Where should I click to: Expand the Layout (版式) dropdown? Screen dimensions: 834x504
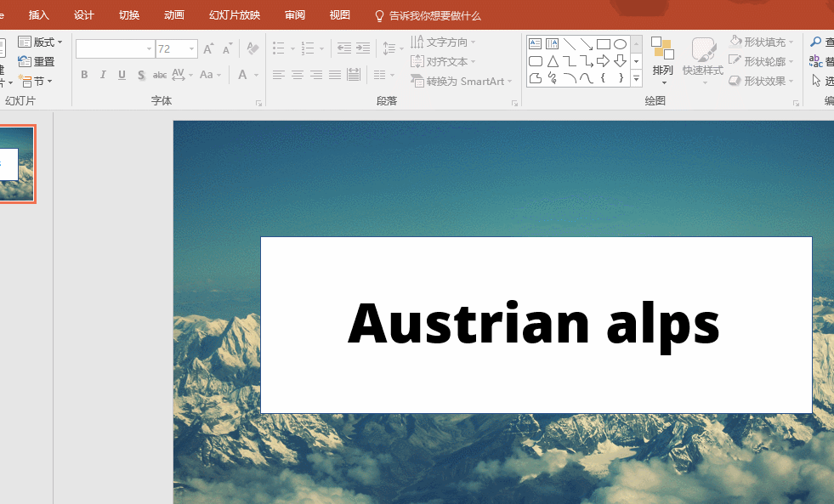pos(40,42)
